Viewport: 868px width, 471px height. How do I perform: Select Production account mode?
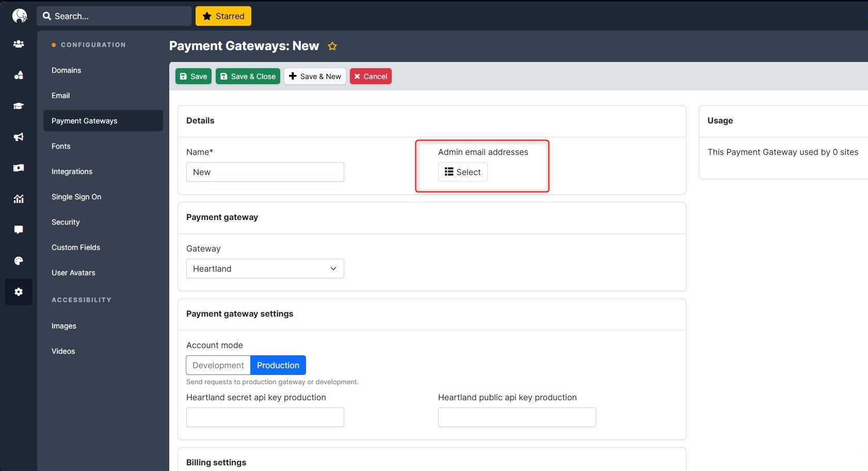coord(278,365)
